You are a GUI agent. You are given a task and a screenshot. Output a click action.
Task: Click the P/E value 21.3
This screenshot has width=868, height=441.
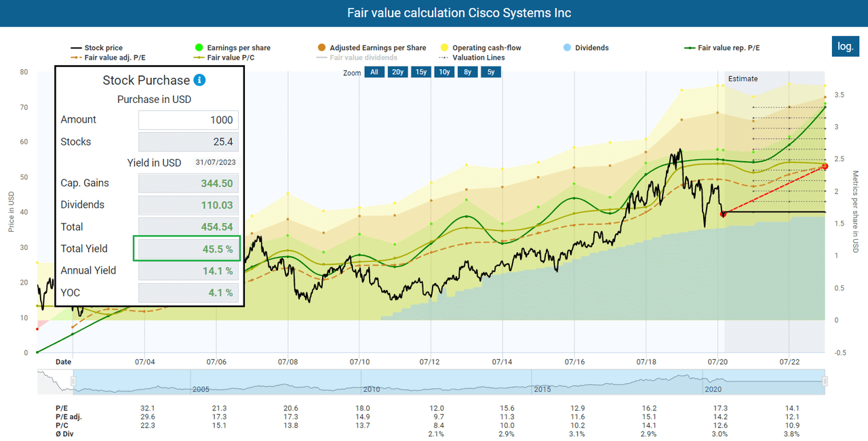pyautogui.click(x=219, y=408)
